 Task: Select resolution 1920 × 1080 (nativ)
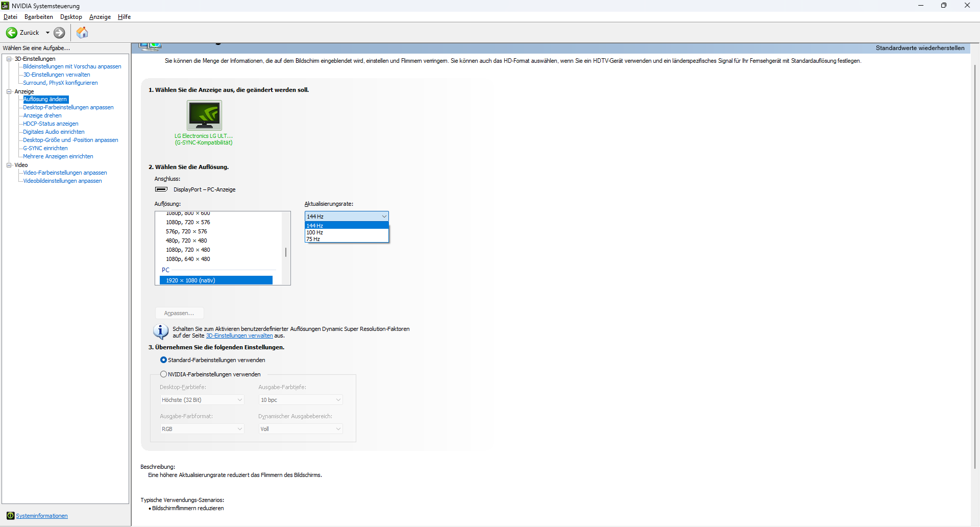tap(216, 280)
